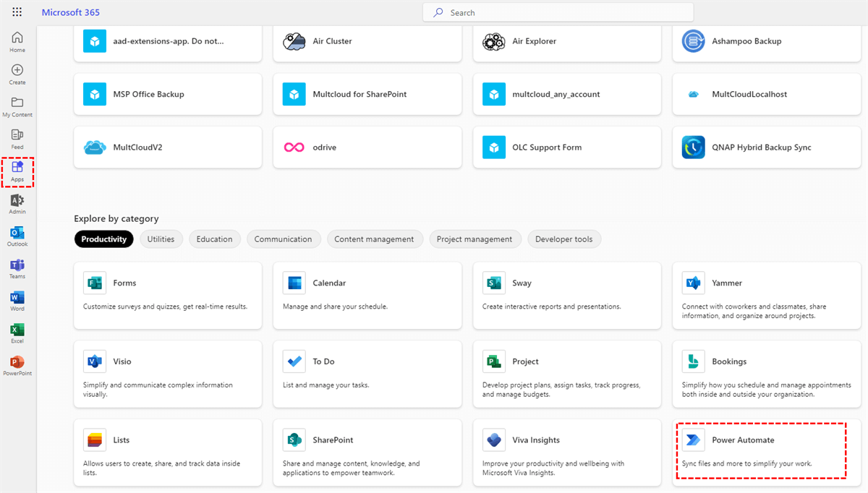
Task: Click the Sway app icon
Action: click(494, 283)
